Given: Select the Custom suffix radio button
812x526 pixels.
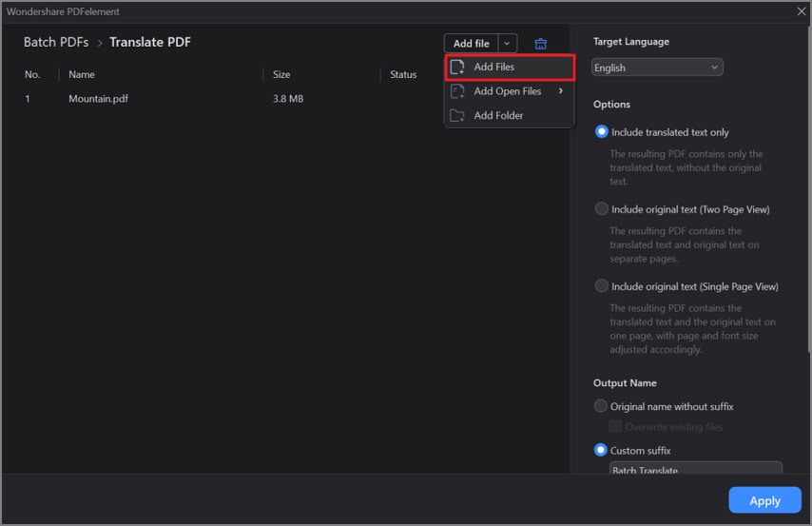Looking at the screenshot, I should [x=601, y=450].
